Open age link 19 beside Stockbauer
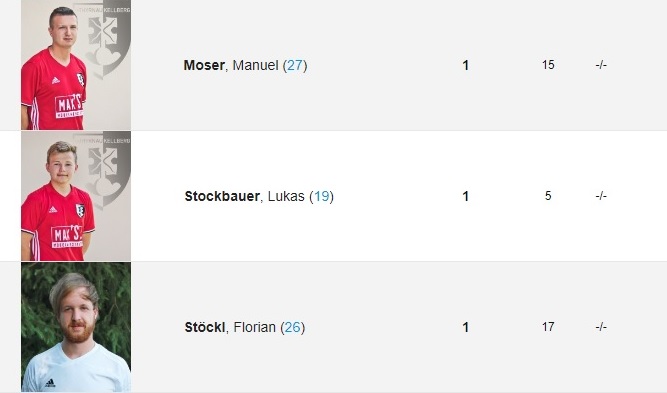The width and height of the screenshot is (667, 393). click(x=322, y=196)
